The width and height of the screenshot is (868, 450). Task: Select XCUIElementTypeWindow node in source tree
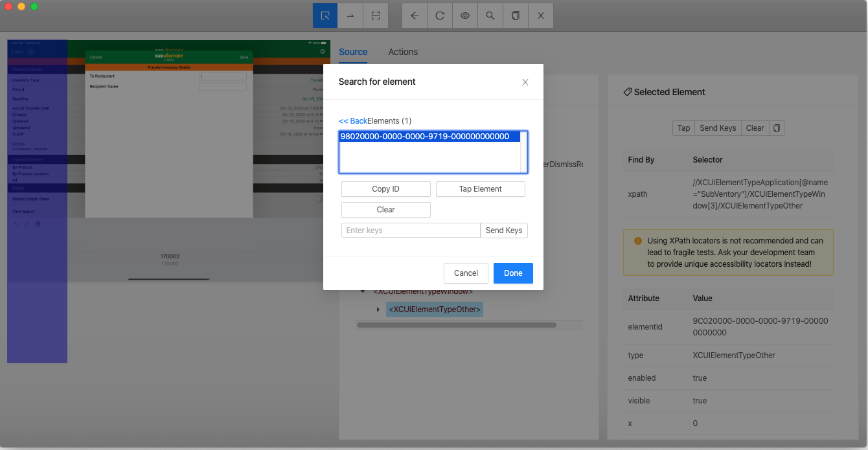click(422, 291)
